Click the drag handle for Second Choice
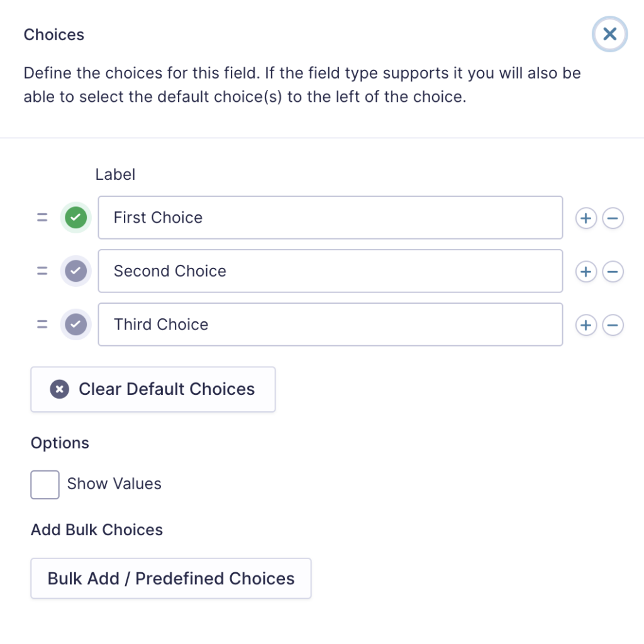The width and height of the screenshot is (644, 644). 42,270
